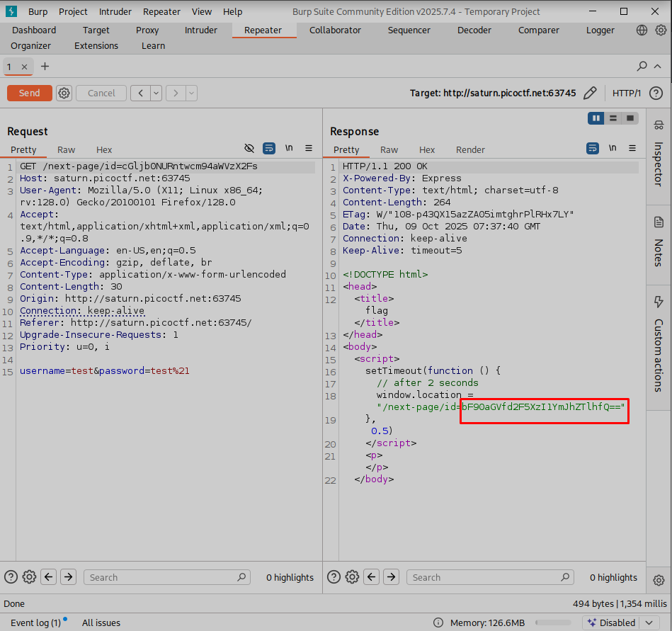This screenshot has height=631, width=672.
Task: Select the Render tab in Response
Action: pyautogui.click(x=470, y=149)
